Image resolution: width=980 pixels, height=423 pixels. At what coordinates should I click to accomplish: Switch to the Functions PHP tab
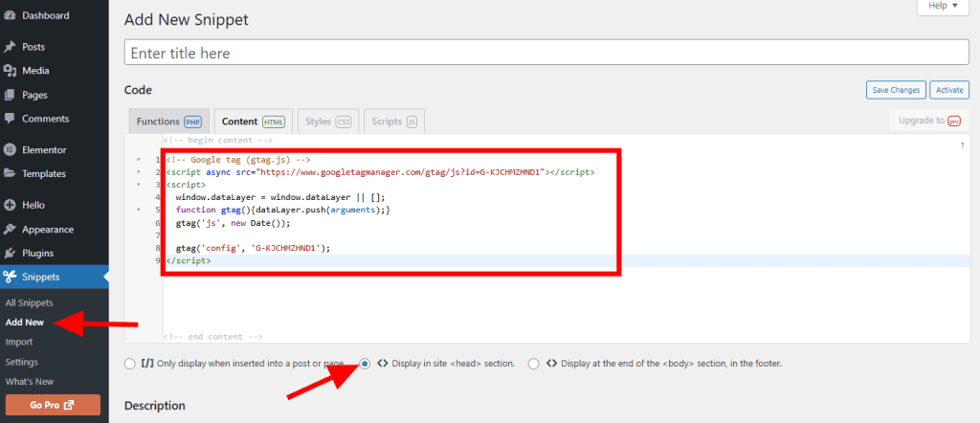tap(168, 122)
